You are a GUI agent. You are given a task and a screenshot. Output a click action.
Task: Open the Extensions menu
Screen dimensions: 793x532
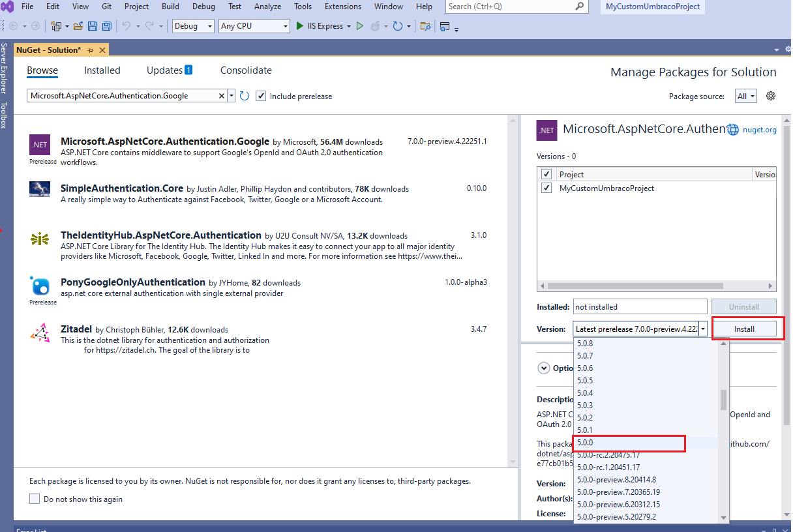[343, 7]
